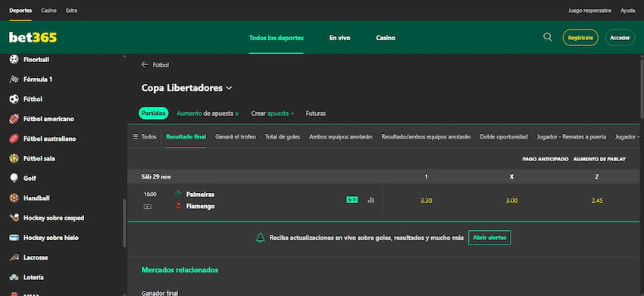
Task: Click the Regístrate button
Action: pos(580,37)
